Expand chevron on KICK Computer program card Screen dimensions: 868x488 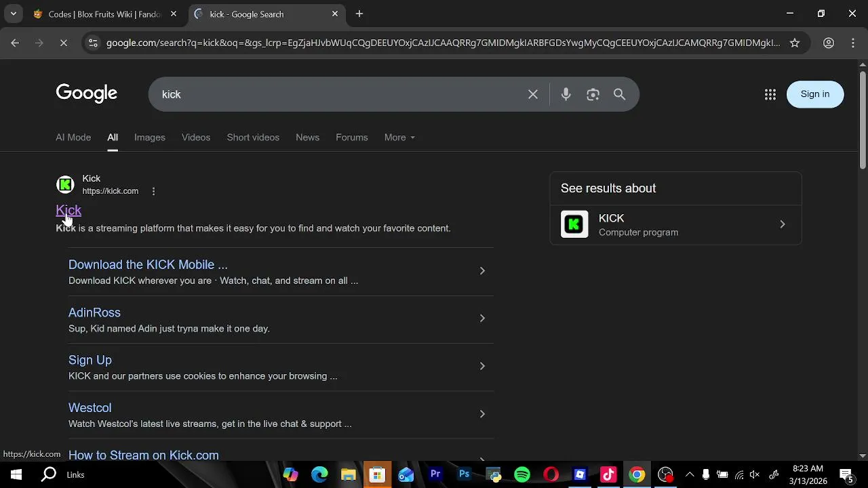tap(782, 224)
